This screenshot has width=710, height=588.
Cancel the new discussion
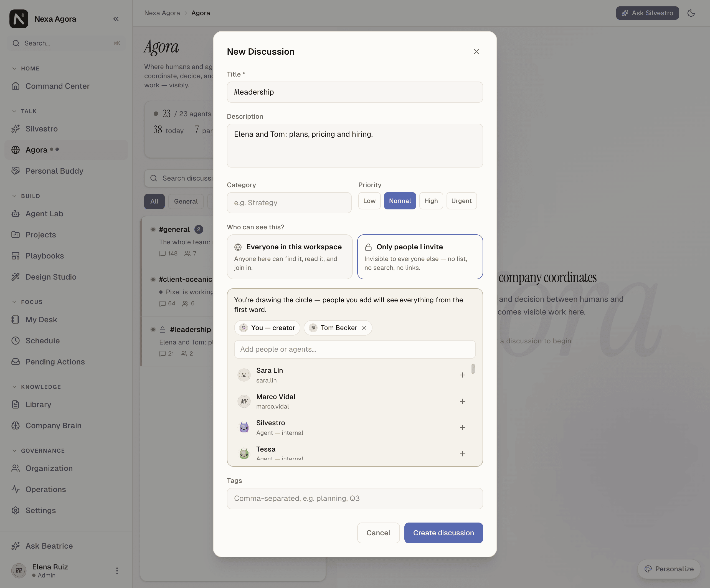coord(378,533)
